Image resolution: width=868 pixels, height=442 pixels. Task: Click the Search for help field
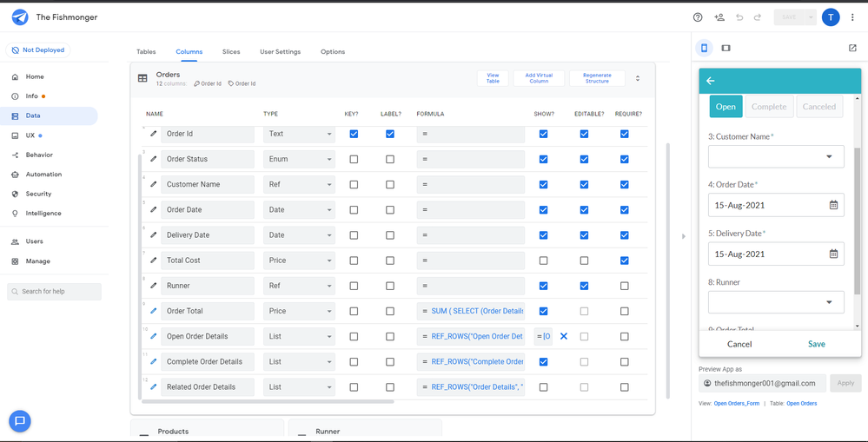[x=54, y=292]
